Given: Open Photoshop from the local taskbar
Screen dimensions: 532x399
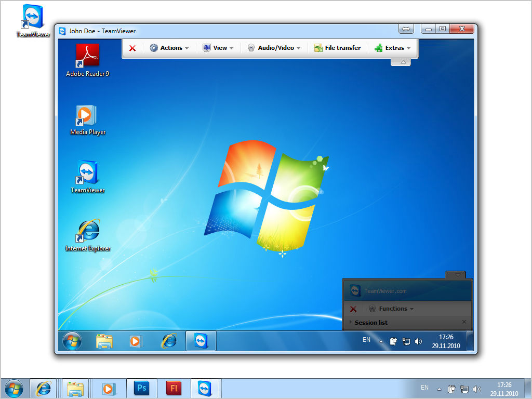Looking at the screenshot, I should coord(141,388).
